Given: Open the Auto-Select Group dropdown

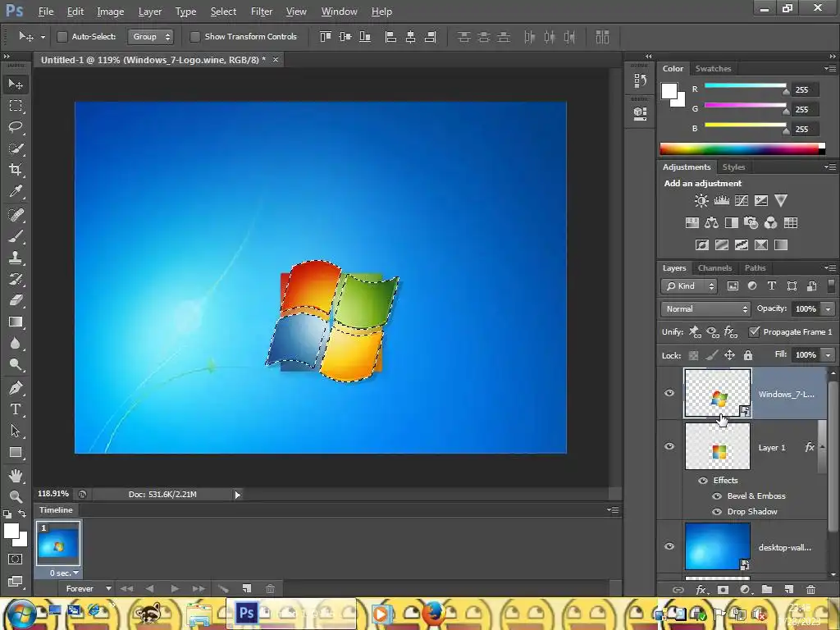Looking at the screenshot, I should tap(151, 36).
